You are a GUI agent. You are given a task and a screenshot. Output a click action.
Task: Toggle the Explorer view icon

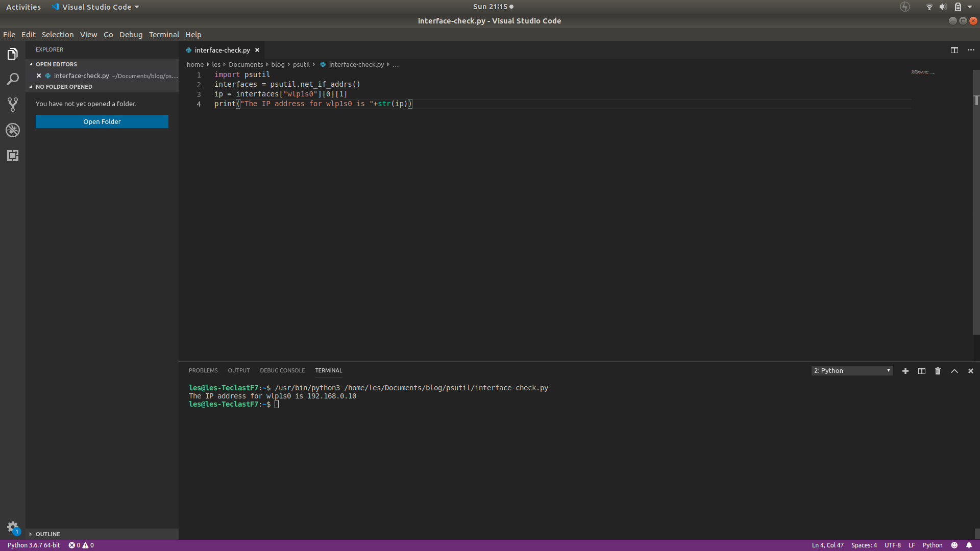[13, 54]
